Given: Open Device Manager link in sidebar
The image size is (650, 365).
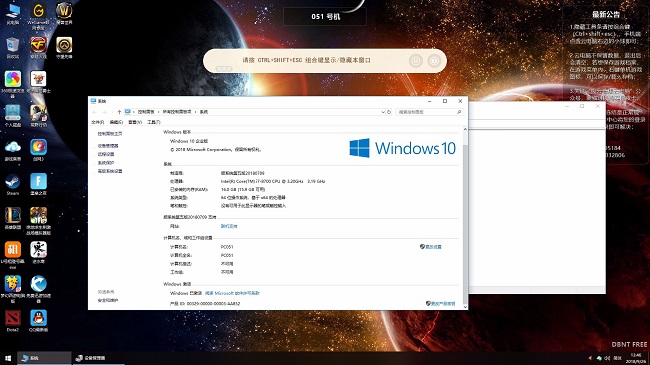Looking at the screenshot, I should tap(108, 146).
